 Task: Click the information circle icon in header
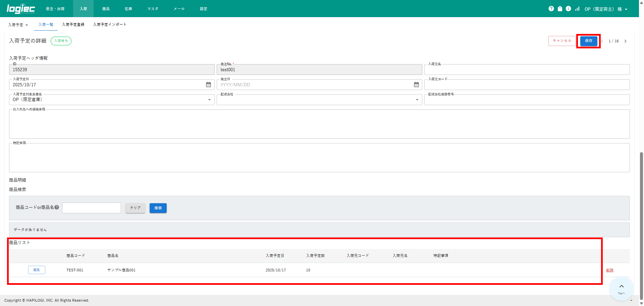(568, 9)
